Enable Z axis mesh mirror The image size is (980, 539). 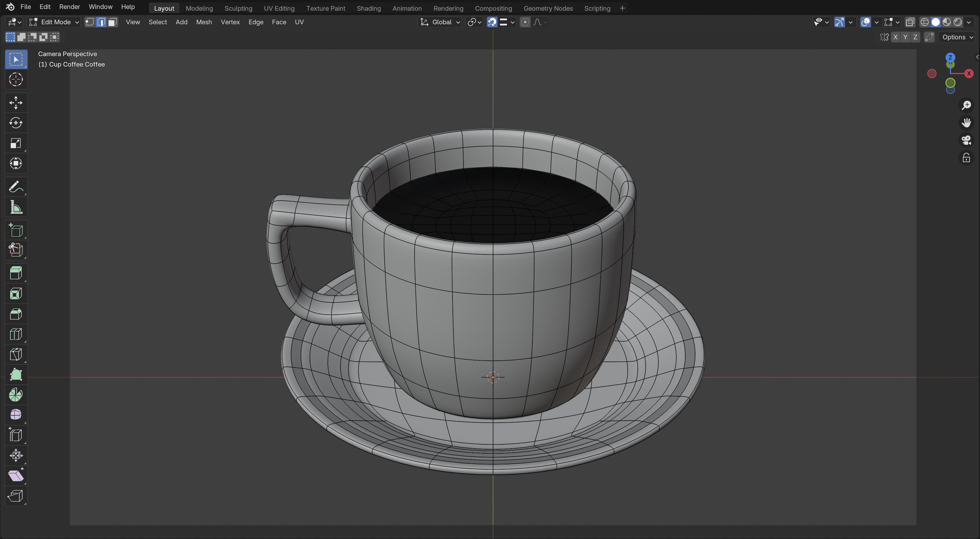click(915, 37)
